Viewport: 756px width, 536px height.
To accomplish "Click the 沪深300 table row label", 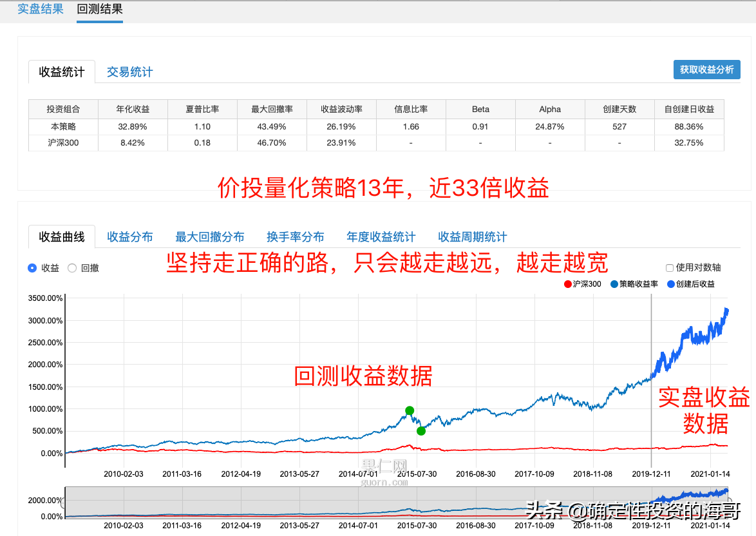I will pos(63,143).
